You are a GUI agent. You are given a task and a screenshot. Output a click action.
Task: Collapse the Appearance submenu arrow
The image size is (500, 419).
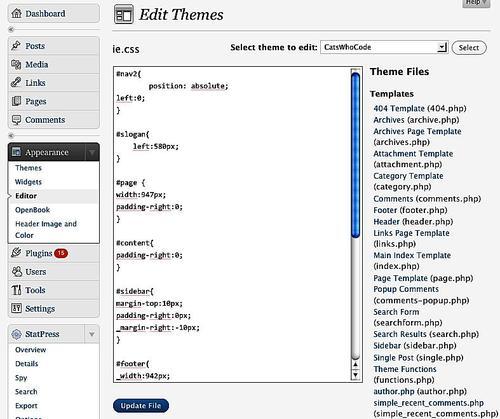[92, 153]
